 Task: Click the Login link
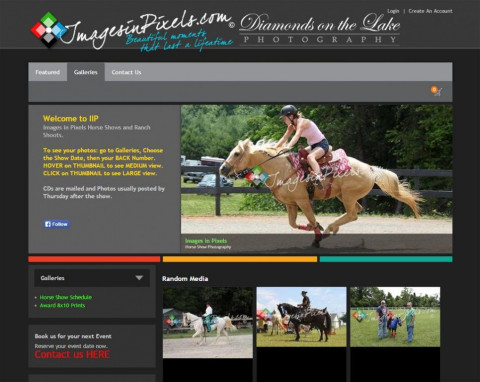393,11
